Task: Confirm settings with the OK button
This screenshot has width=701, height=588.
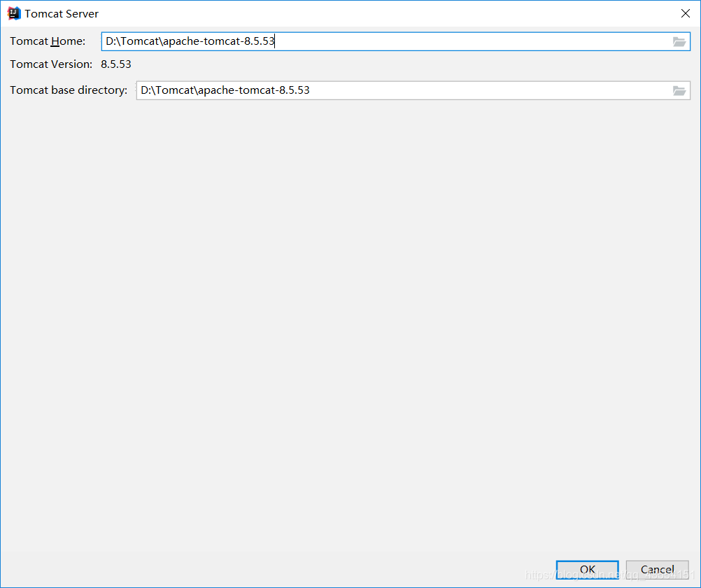Action: 588,570
